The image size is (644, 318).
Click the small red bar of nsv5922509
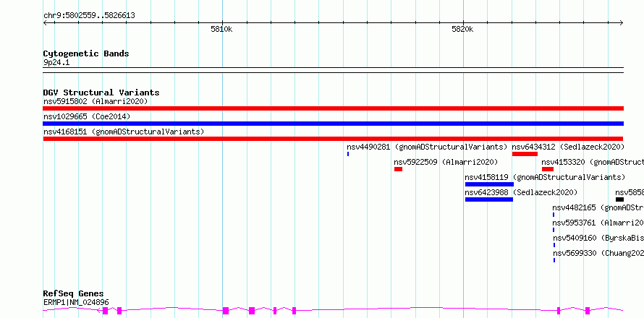click(398, 169)
